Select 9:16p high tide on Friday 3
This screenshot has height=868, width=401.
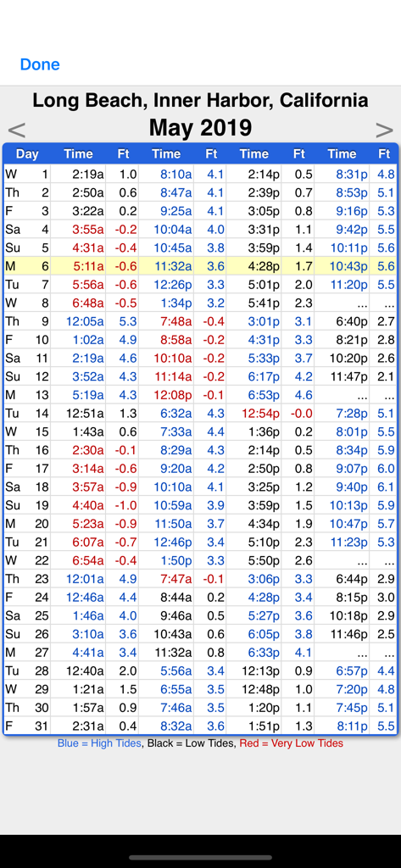point(352,211)
